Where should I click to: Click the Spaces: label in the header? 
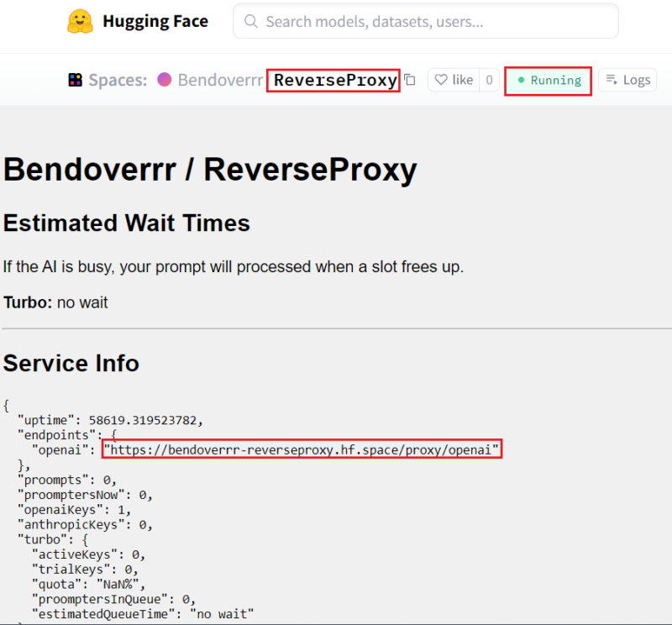click(117, 80)
